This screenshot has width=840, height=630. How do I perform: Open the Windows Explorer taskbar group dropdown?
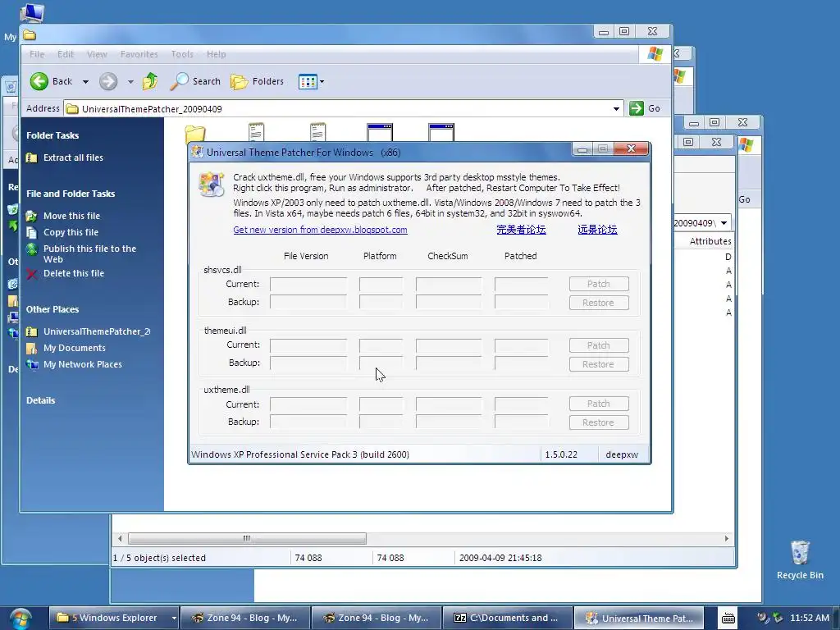tap(174, 619)
